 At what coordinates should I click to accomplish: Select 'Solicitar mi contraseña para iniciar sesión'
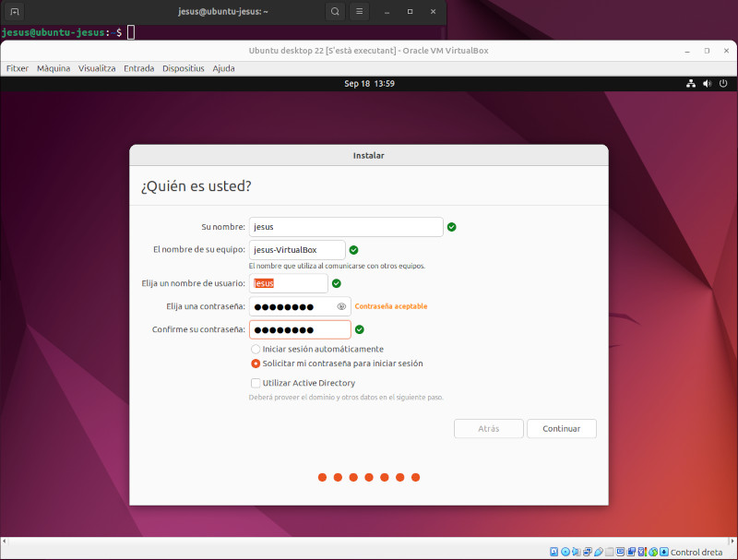pyautogui.click(x=256, y=363)
